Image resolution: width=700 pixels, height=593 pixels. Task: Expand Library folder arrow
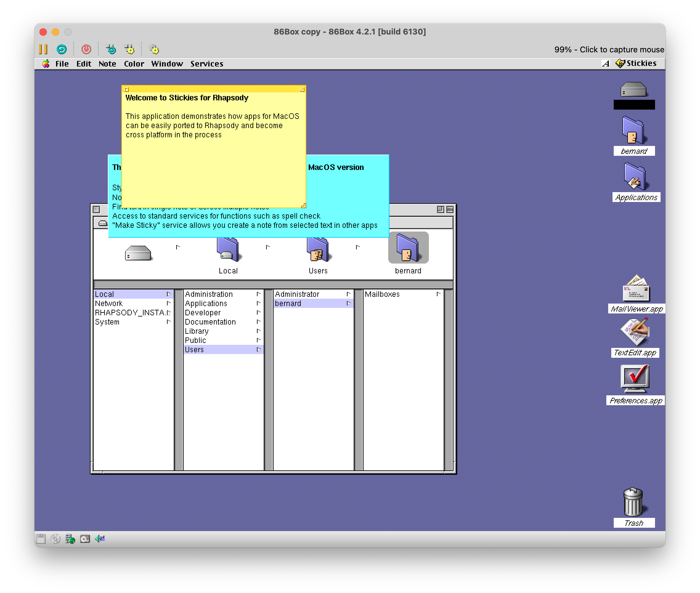point(259,331)
